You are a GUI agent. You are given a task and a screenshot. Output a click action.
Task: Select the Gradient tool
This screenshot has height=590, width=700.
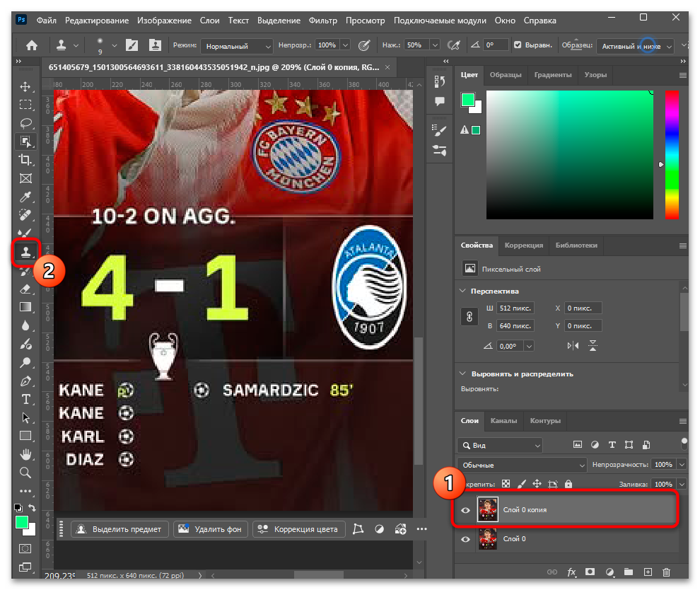(25, 307)
